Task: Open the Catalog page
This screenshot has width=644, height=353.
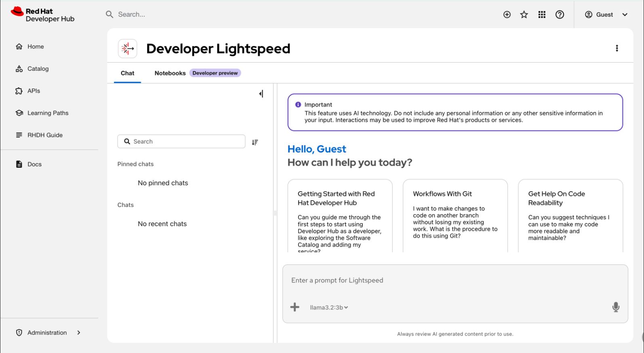Action: (x=38, y=69)
